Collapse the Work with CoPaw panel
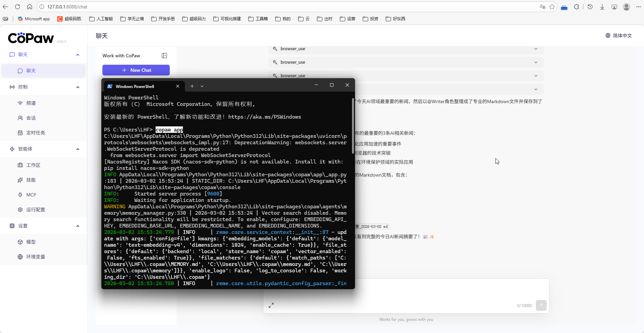Viewport: 644px width, 333px height. 164,56
